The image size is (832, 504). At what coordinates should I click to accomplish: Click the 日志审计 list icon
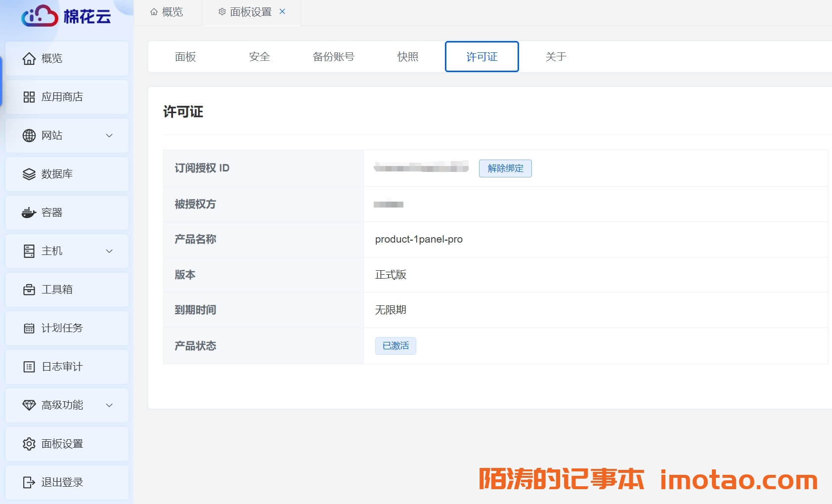coord(29,367)
